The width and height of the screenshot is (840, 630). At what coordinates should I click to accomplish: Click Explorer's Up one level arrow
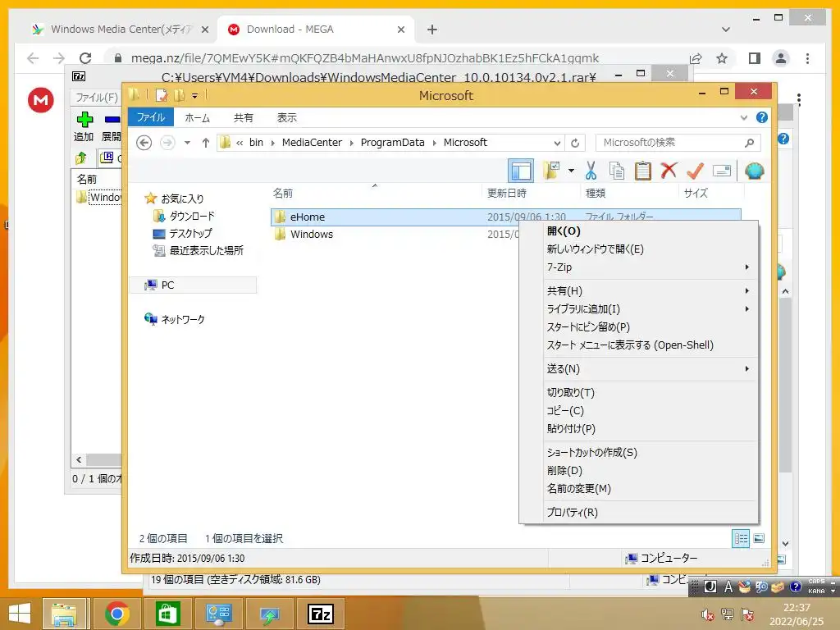click(x=206, y=143)
